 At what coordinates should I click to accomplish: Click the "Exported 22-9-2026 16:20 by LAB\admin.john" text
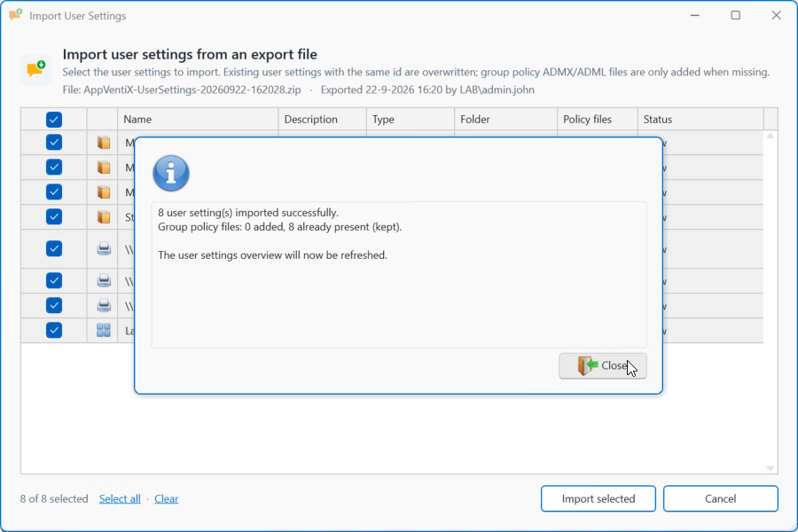[x=427, y=90]
